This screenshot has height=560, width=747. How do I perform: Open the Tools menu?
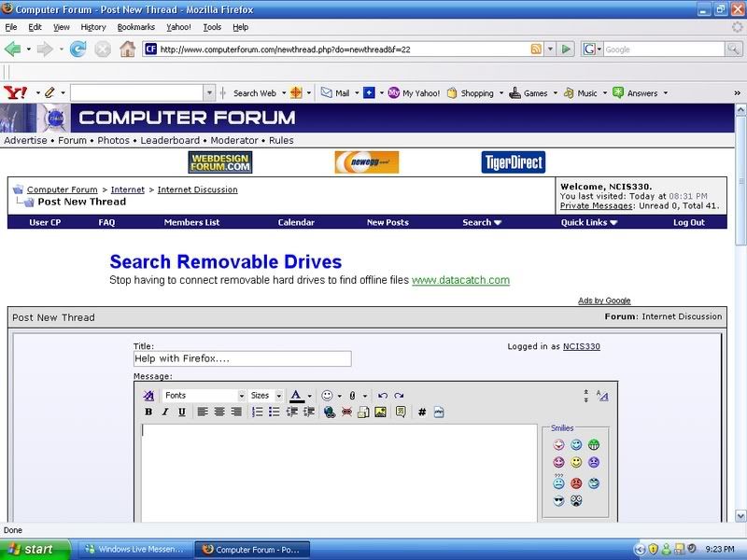[x=211, y=27]
